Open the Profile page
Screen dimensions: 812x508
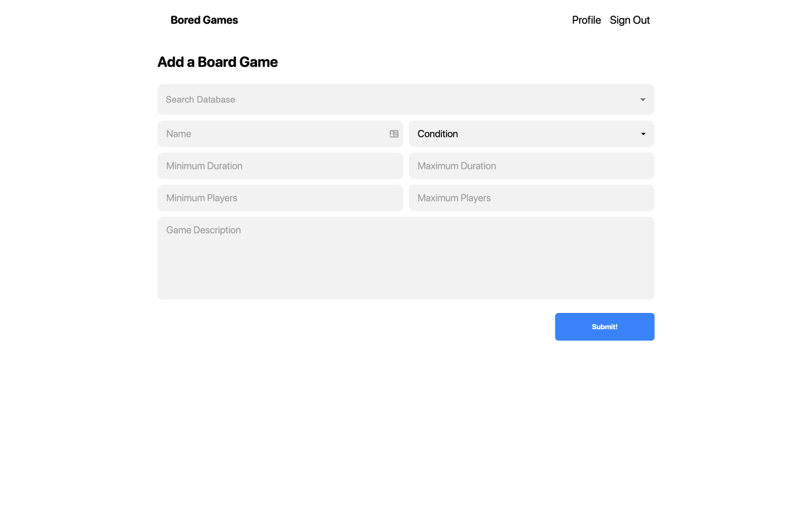tap(586, 20)
